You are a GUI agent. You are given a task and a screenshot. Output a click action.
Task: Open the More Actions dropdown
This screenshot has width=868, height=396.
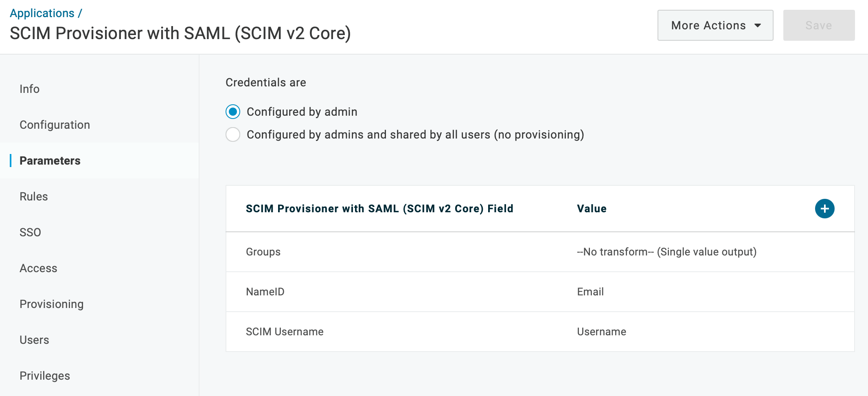[x=715, y=25]
